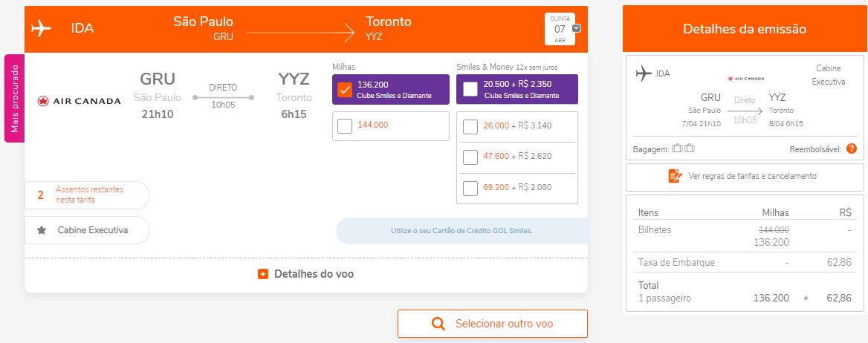Choose the 47.600 + R$ 2.620 option

coord(470,157)
